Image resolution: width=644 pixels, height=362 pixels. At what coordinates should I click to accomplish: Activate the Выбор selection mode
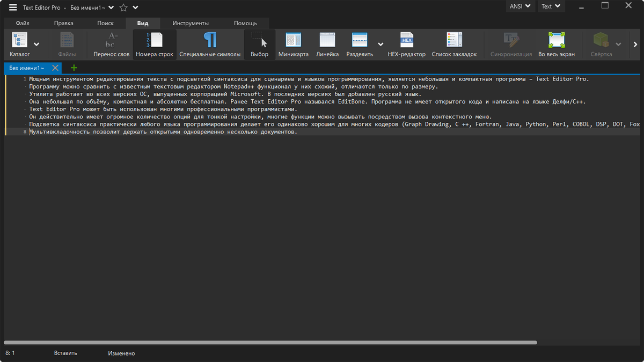pos(260,45)
